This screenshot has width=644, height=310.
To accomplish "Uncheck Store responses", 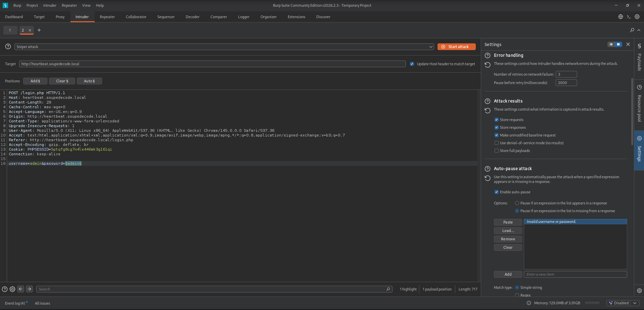I will [x=497, y=127].
